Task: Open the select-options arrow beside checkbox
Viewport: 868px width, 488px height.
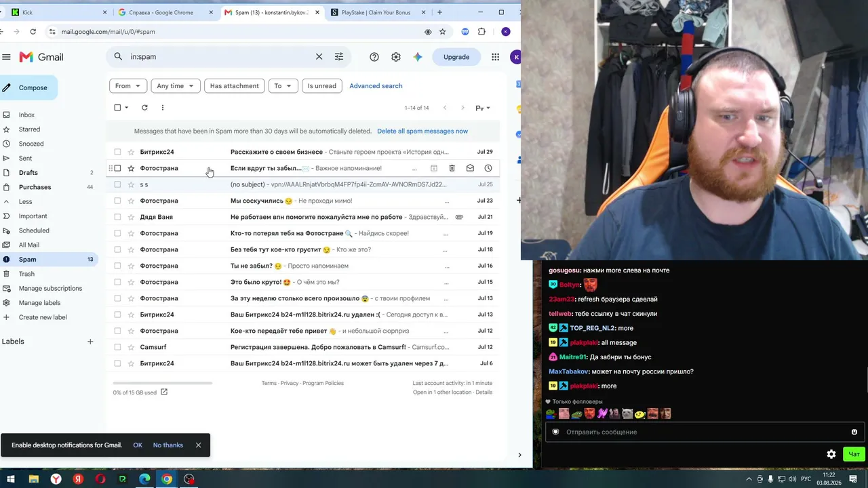Action: 127,108
